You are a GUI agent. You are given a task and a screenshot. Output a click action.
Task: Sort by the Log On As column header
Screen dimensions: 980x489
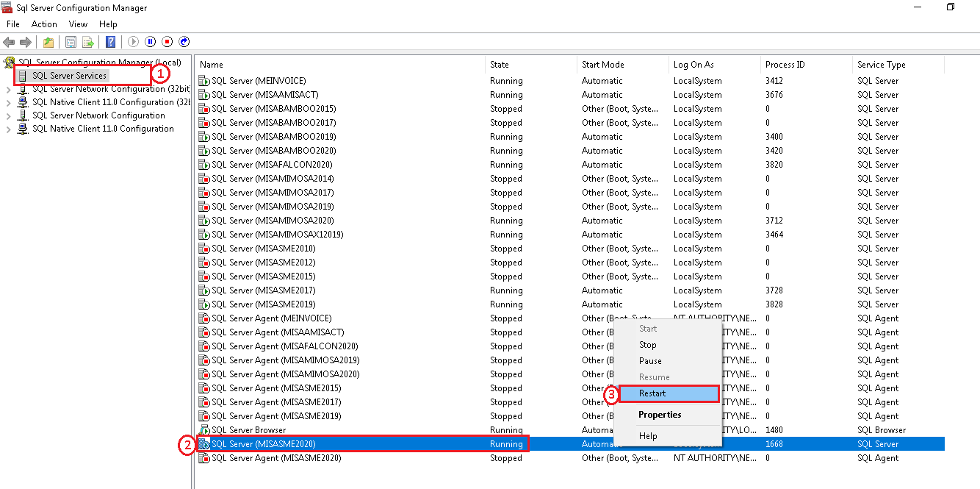tap(715, 65)
